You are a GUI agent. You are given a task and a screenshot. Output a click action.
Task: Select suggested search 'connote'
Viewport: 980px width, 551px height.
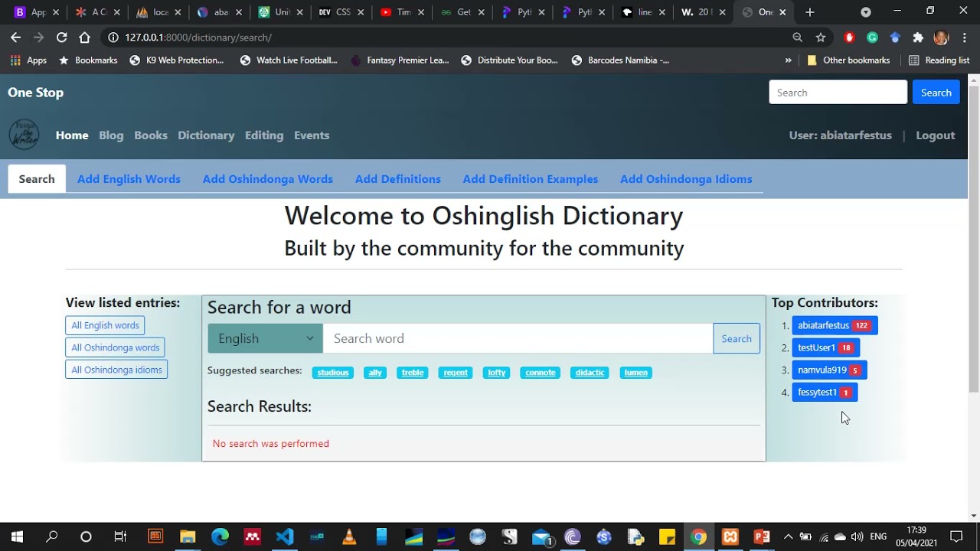coord(541,373)
